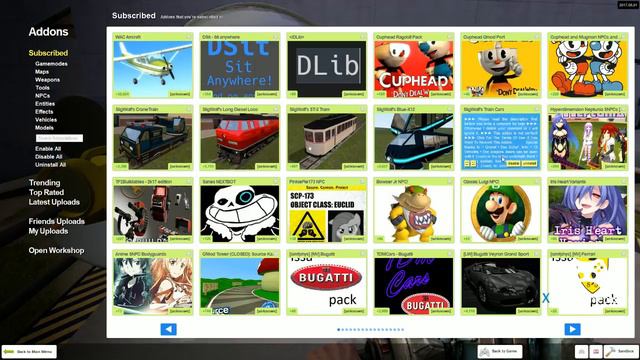The width and height of the screenshot is (640, 360).
Task: Go to the next addons page arrow
Action: [572, 329]
